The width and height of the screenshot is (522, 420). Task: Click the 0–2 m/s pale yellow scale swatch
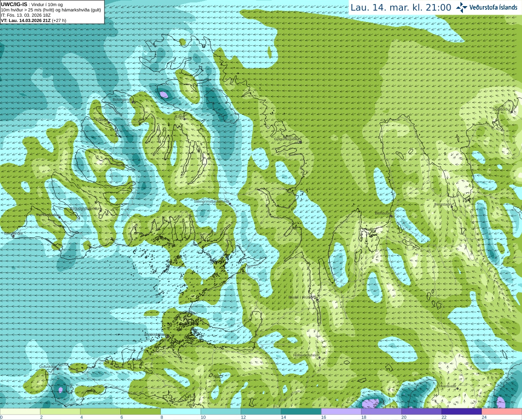(20, 411)
